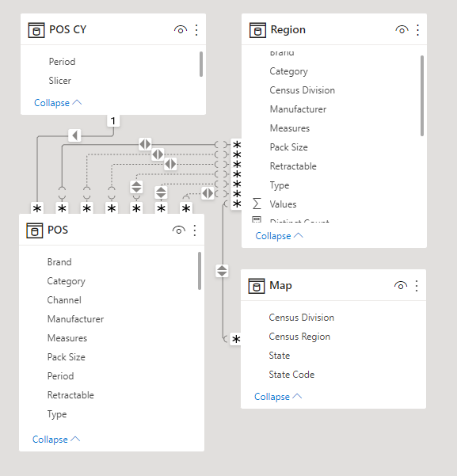Select State field in Map table
This screenshot has width=457, height=476.
279,356
